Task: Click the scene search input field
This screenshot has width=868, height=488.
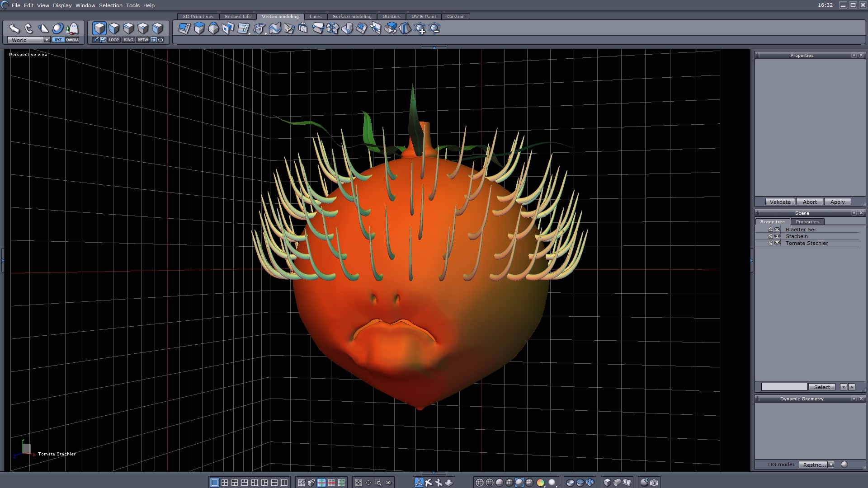Action: click(x=784, y=387)
